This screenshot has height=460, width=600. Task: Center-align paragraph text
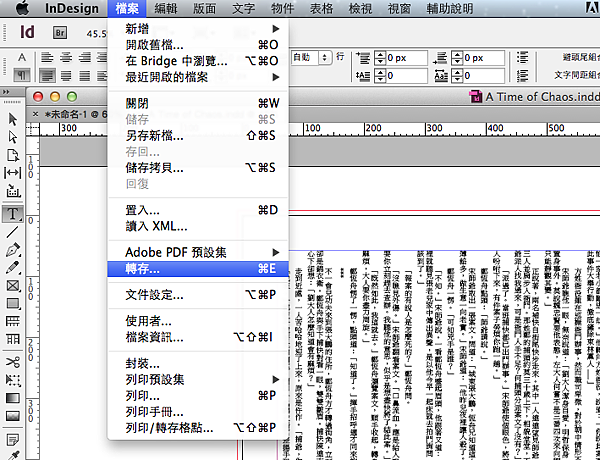tap(66, 57)
